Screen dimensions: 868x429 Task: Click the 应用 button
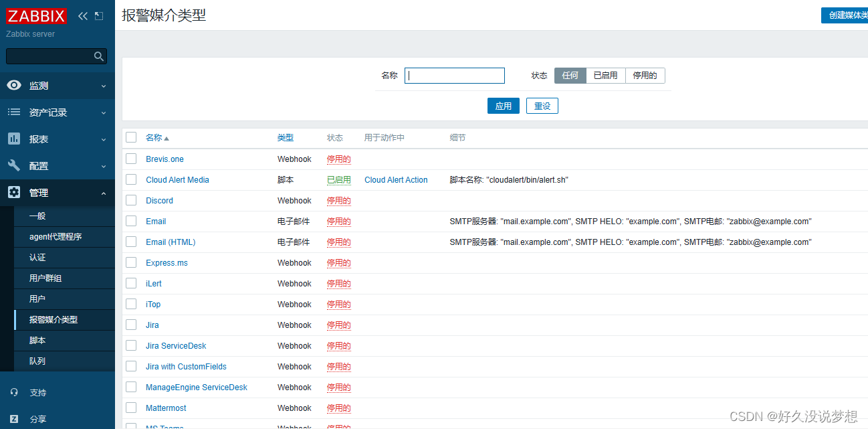point(504,106)
